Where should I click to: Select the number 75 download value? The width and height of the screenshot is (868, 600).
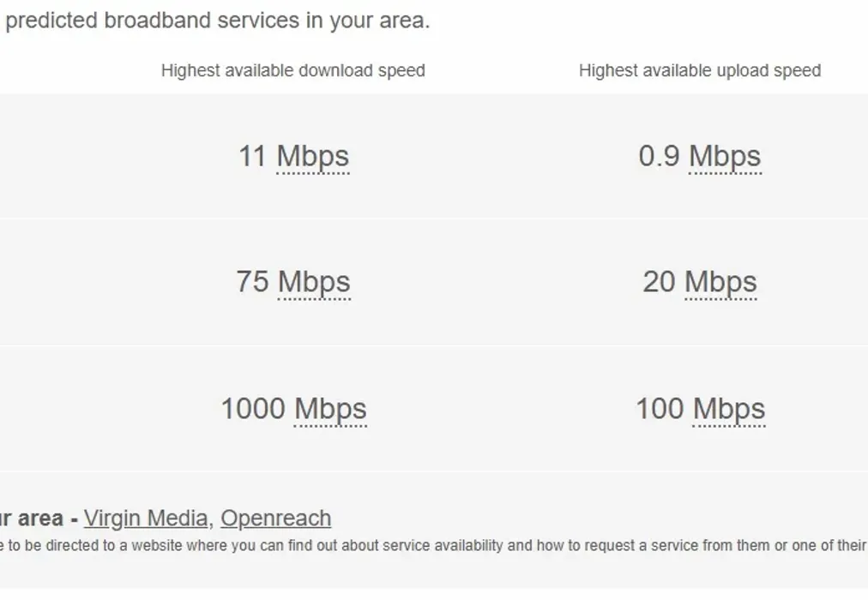click(252, 281)
